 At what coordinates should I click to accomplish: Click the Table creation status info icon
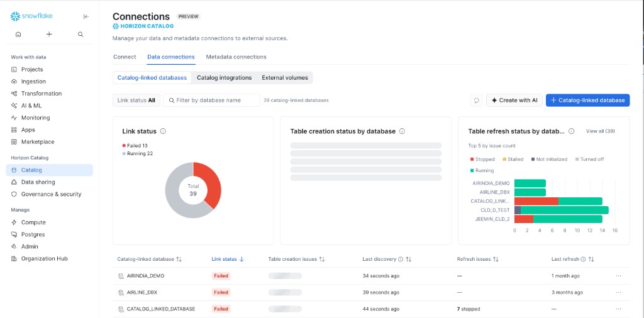coord(402,131)
